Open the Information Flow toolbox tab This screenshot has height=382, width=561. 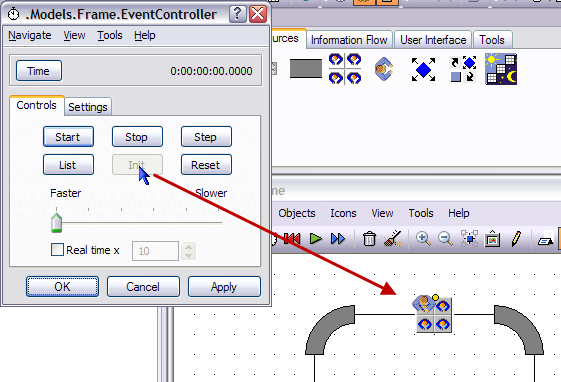coord(349,40)
